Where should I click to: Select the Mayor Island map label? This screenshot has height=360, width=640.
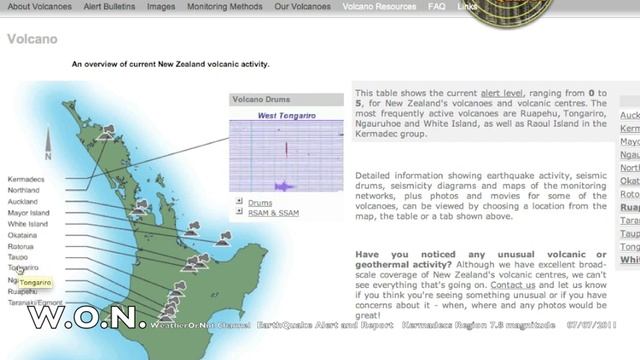pos(28,213)
